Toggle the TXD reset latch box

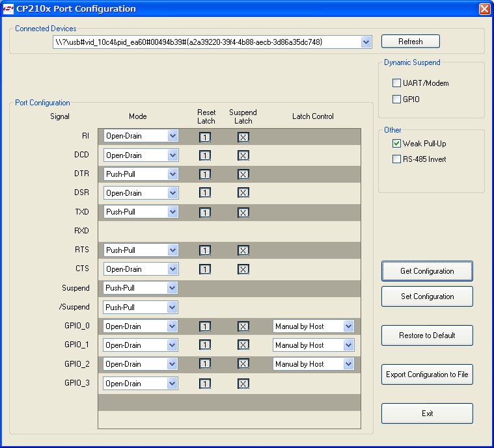pos(205,213)
